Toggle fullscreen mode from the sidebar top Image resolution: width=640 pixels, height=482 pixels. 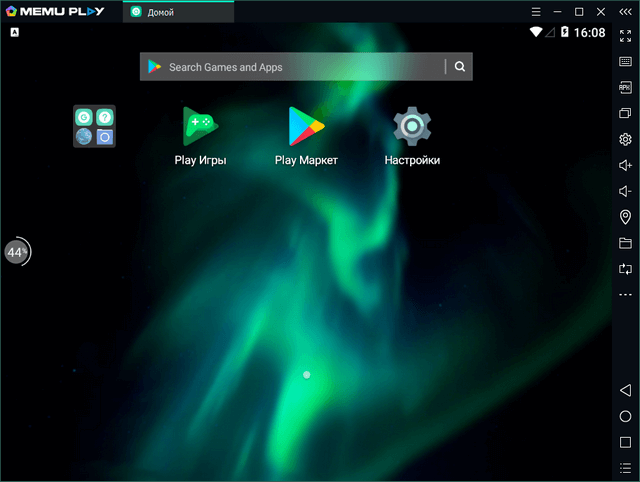click(625, 35)
